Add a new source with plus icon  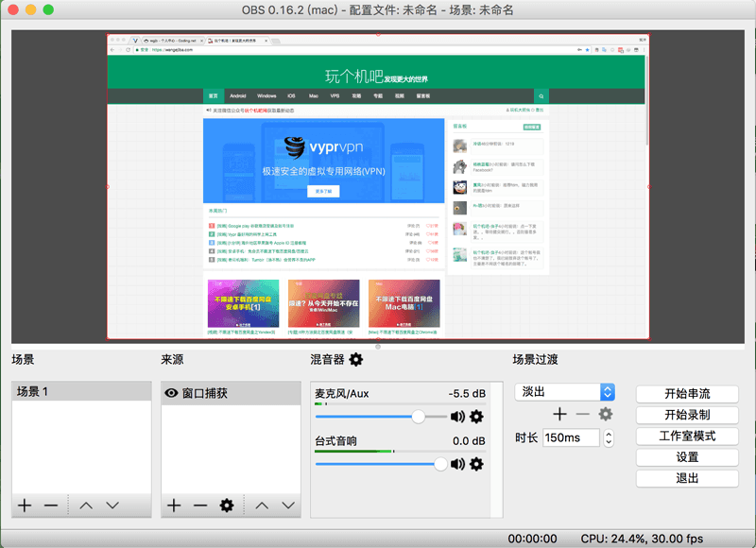click(174, 505)
